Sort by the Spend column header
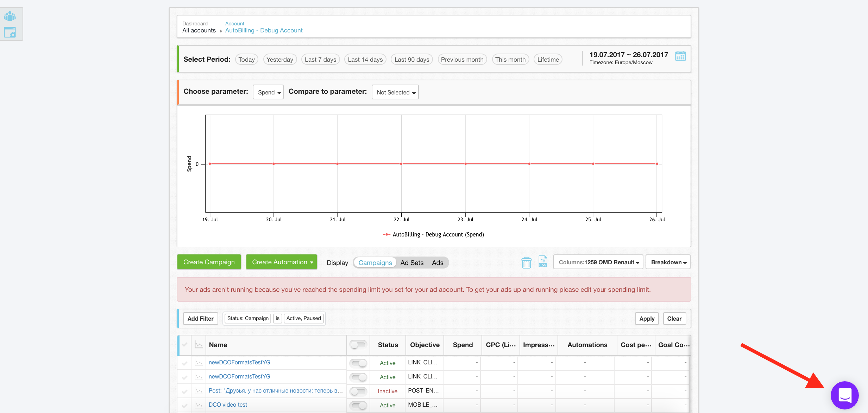868x413 pixels. [463, 345]
